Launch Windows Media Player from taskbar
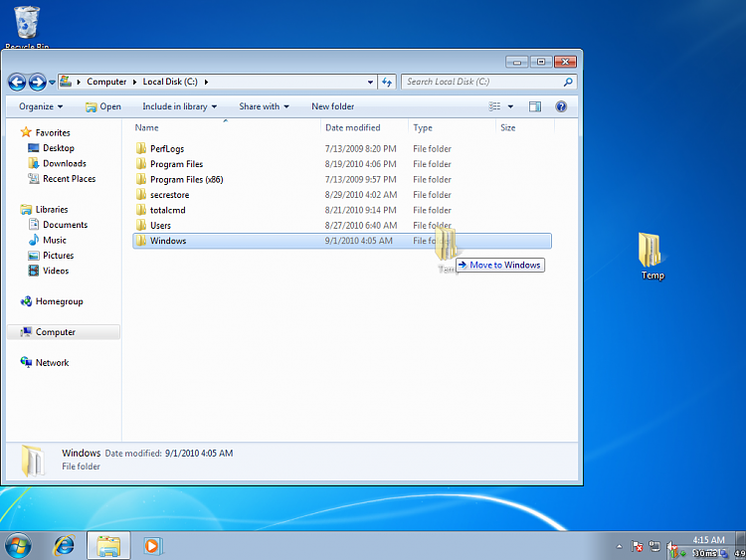The height and width of the screenshot is (560, 746). click(x=153, y=546)
